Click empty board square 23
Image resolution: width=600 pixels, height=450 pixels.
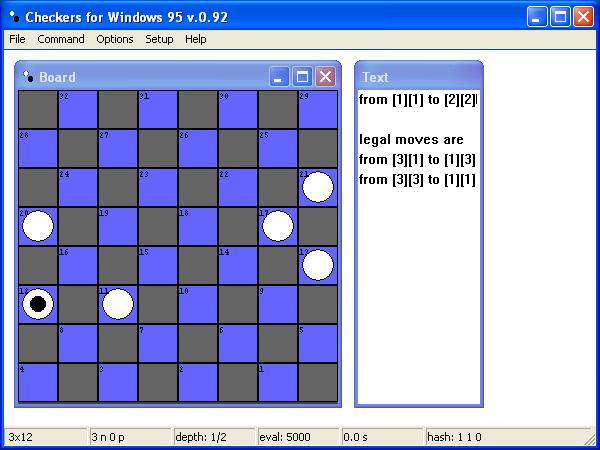(158, 188)
